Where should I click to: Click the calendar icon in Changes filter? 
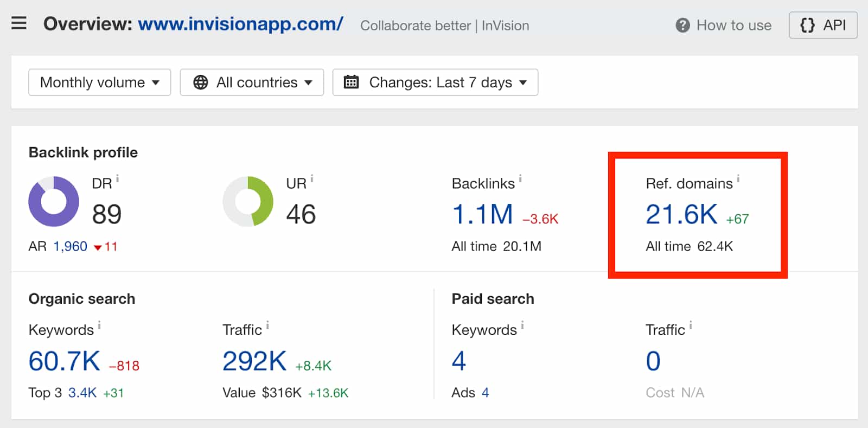352,82
